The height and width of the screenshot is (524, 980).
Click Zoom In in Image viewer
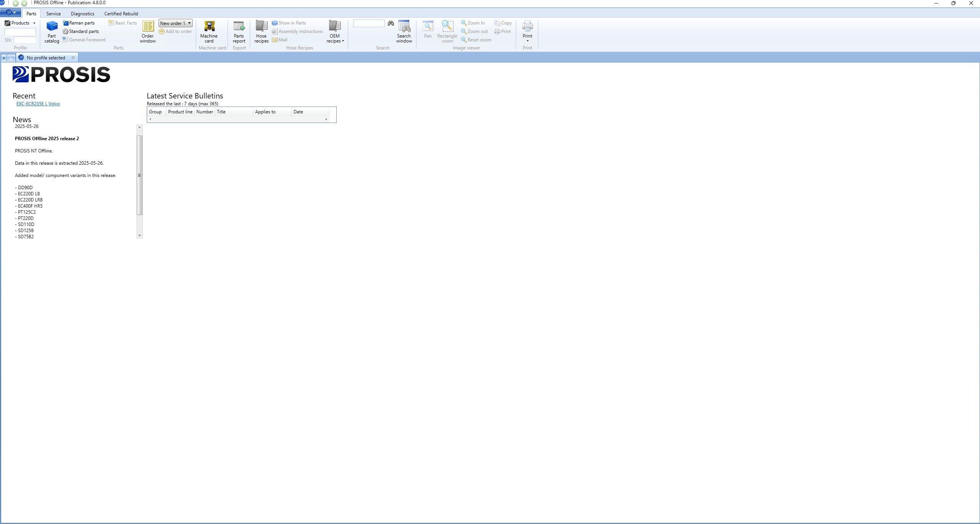coord(473,23)
